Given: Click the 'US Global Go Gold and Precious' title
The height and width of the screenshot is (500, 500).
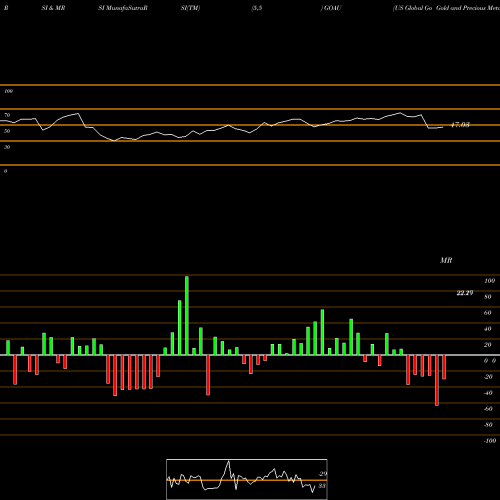Looking at the screenshot, I should (446, 8).
